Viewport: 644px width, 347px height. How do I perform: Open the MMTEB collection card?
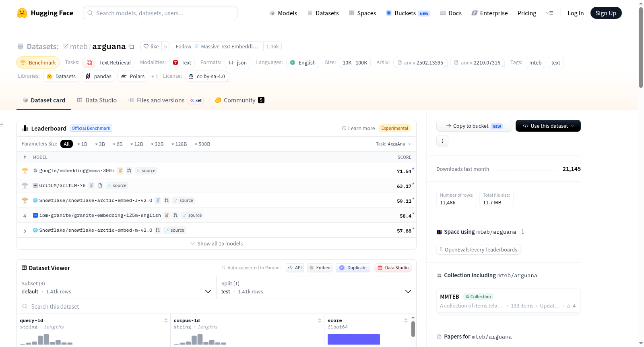click(508, 301)
